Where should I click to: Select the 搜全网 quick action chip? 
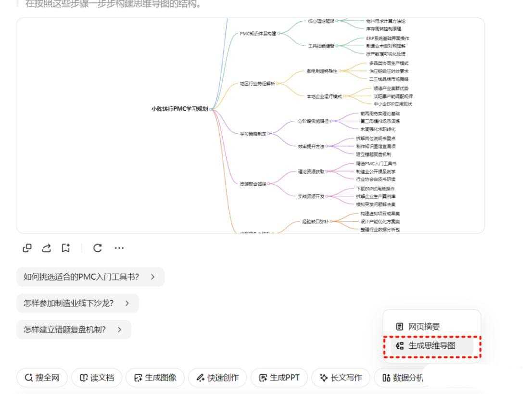tap(42, 378)
